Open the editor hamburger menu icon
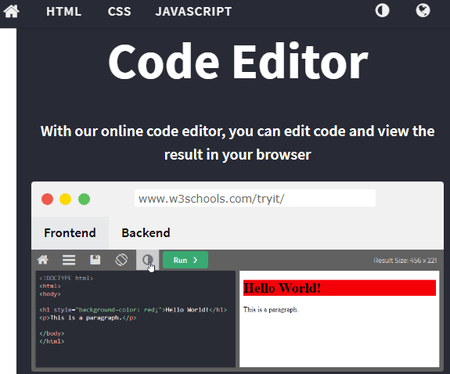Image resolution: width=450 pixels, height=374 pixels. coord(69,260)
